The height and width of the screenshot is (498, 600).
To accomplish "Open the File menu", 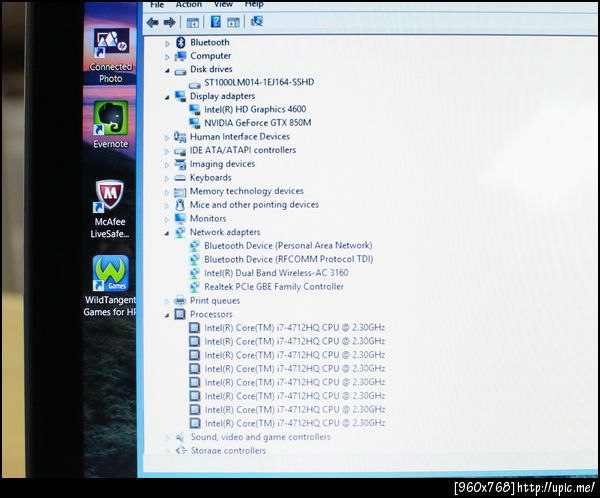I will 157,5.
